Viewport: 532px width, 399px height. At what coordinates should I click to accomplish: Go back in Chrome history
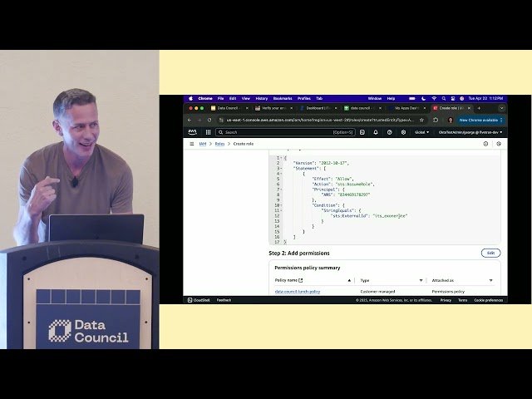[190, 120]
